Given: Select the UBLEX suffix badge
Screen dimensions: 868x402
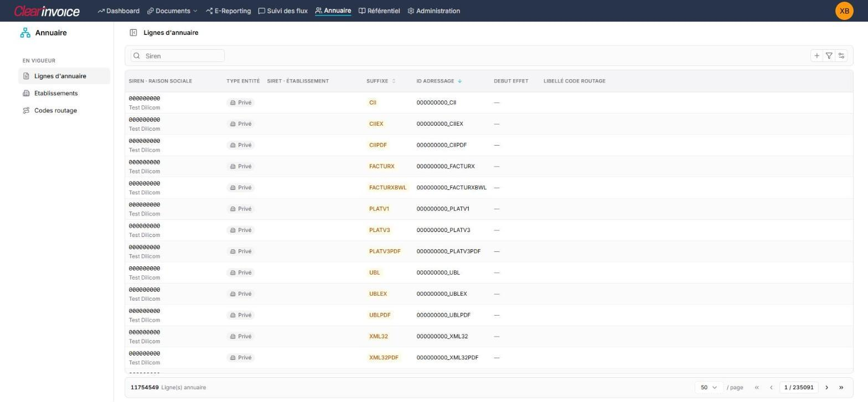Looking at the screenshot, I should point(378,294).
